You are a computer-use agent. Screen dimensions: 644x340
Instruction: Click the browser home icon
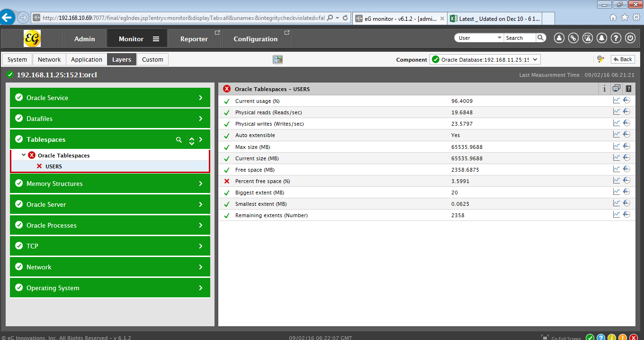click(613, 18)
